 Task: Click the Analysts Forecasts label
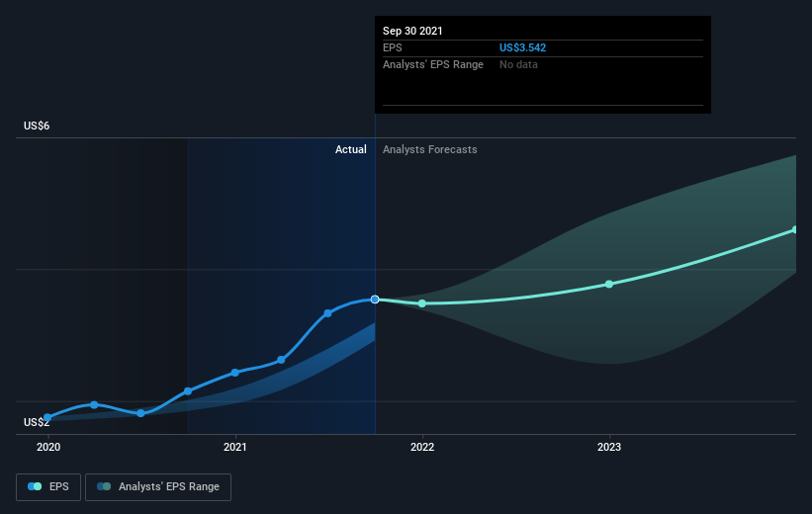tap(430, 149)
